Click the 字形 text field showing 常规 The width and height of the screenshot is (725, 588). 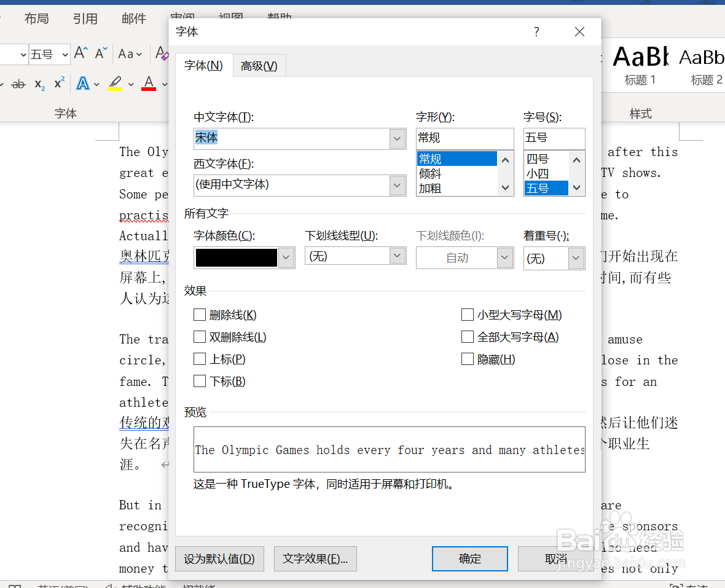click(x=464, y=138)
